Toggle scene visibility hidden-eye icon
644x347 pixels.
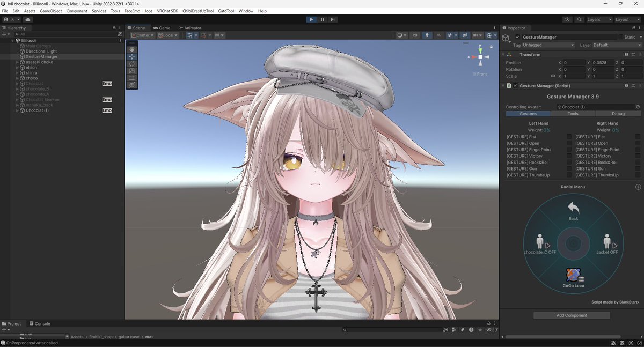click(x=465, y=35)
